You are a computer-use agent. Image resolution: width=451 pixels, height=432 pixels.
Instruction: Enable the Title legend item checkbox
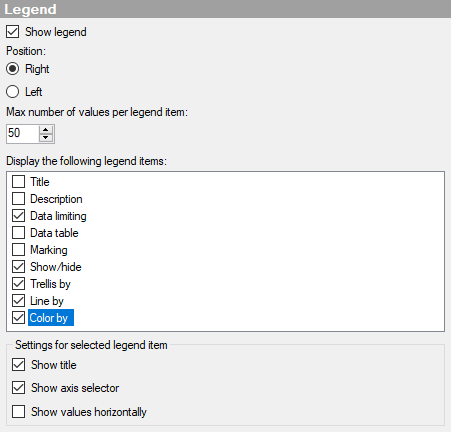pos(18,182)
